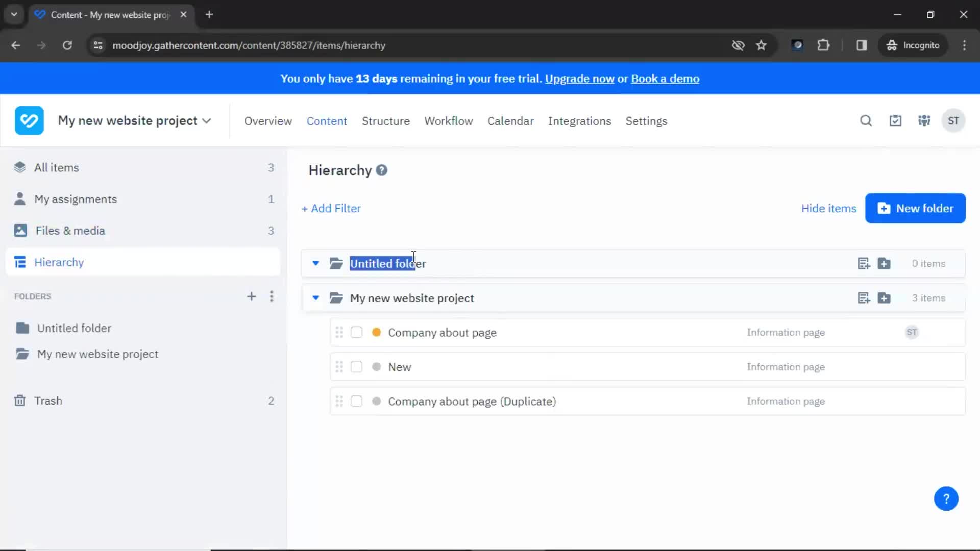Click the template/structure icon beside Untitled folder
The image size is (980, 551).
point(864,263)
